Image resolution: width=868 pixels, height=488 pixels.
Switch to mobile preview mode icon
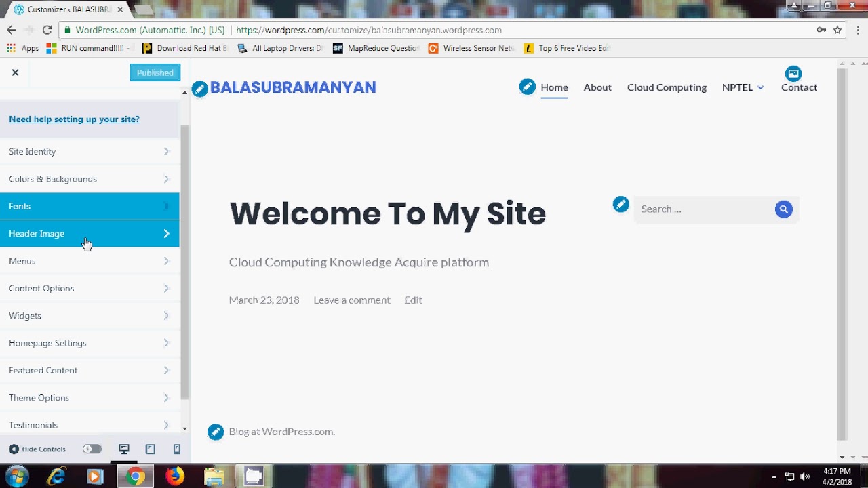point(177,449)
